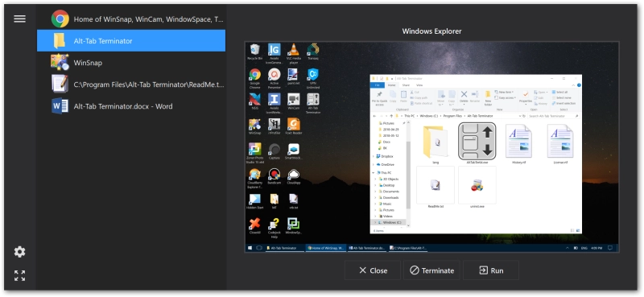Open Share ribbon tab in previewed Explorer

pyautogui.click(x=406, y=85)
